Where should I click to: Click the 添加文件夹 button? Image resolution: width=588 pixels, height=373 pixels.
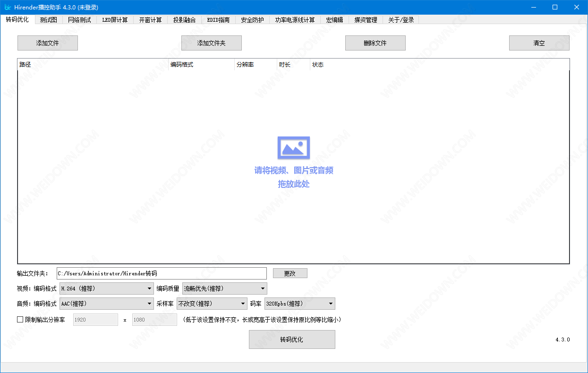[x=212, y=43]
